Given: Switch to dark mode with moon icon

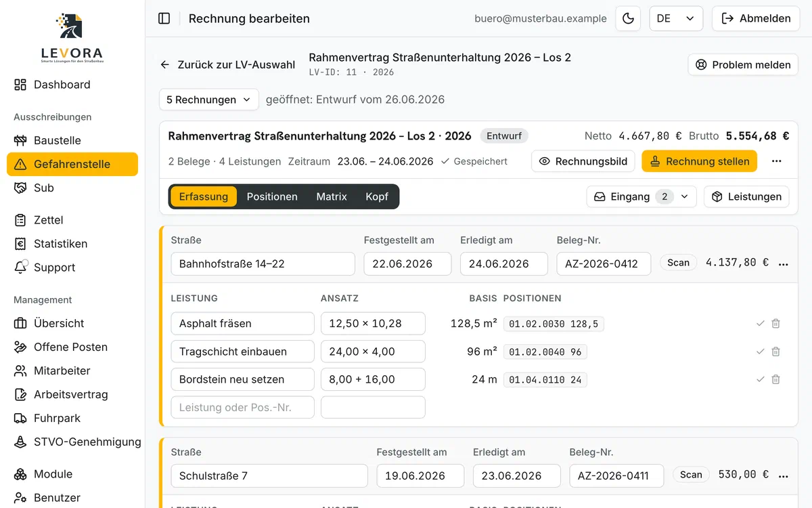Looking at the screenshot, I should click(628, 18).
